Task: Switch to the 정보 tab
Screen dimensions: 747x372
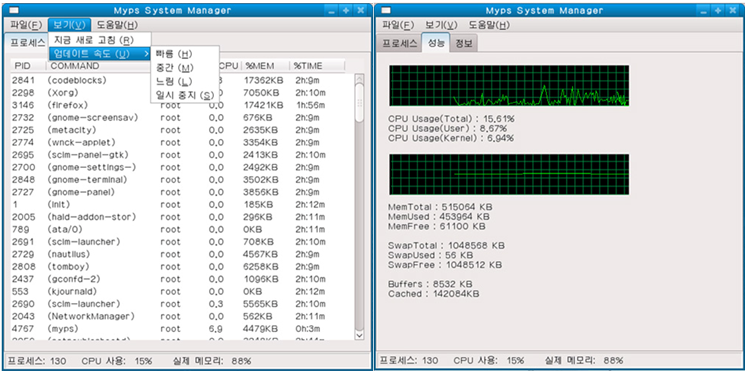Action: [x=464, y=43]
